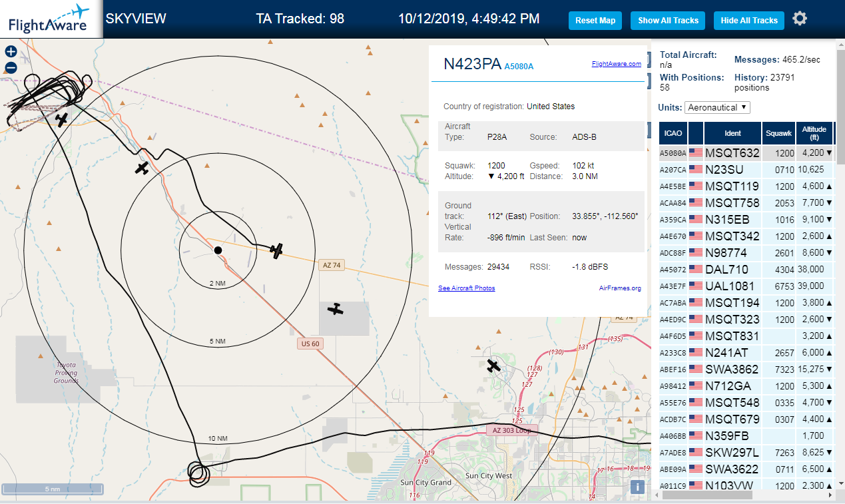Click the US flag in DAL710 row
This screenshot has width=845, height=504.
tap(696, 270)
